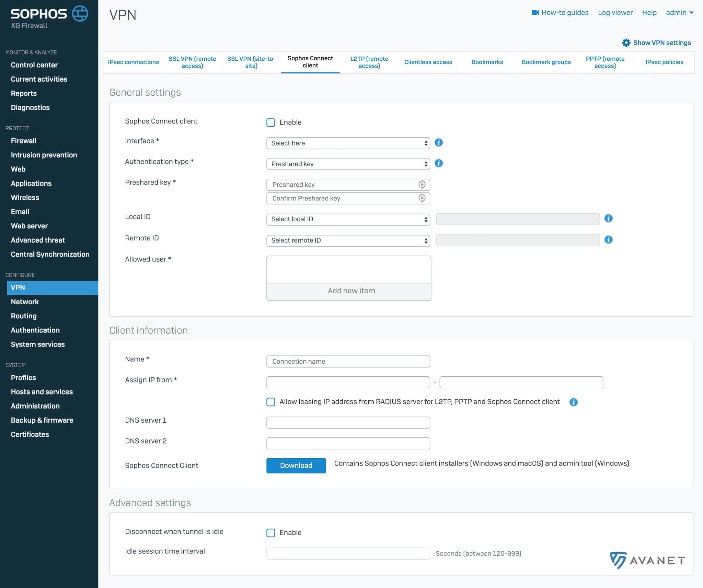Open info icon for RADIUS leasing option
This screenshot has width=703, height=588.
pyautogui.click(x=573, y=402)
